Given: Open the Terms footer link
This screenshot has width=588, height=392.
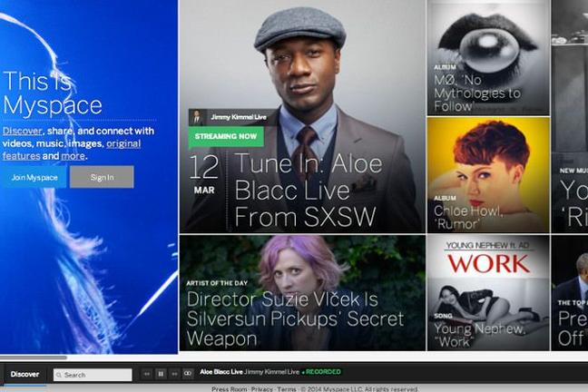Looking at the screenshot, I should pyautogui.click(x=287, y=389).
